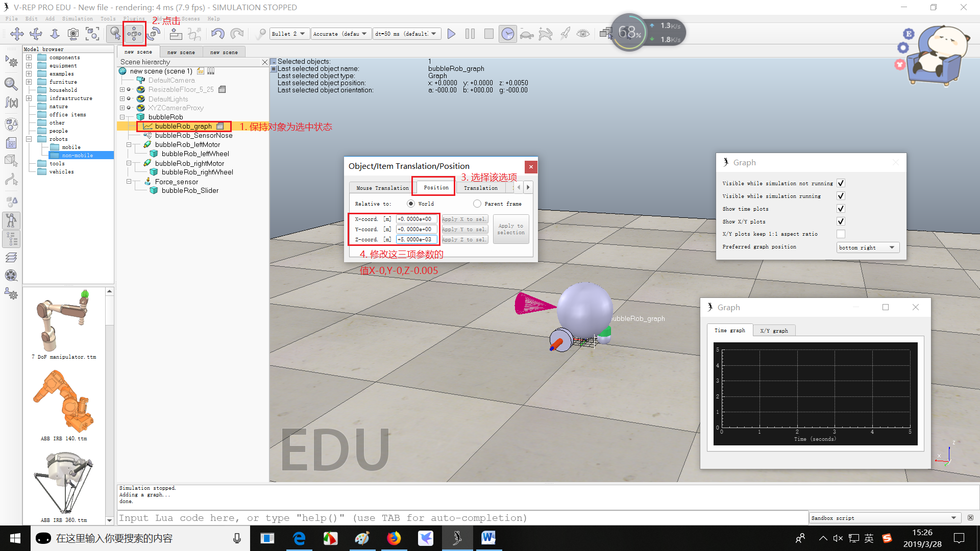Expand the furniture folder in Model browser
The image size is (980, 551).
[29, 82]
